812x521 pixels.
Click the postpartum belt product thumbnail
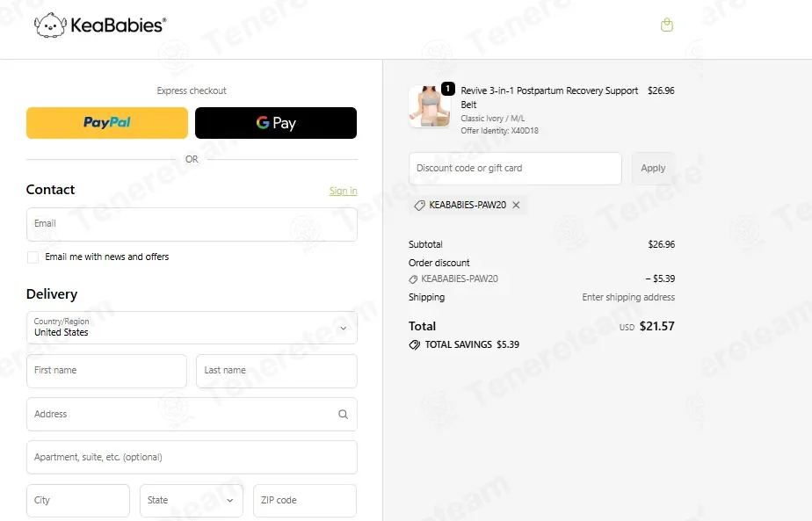(x=430, y=106)
